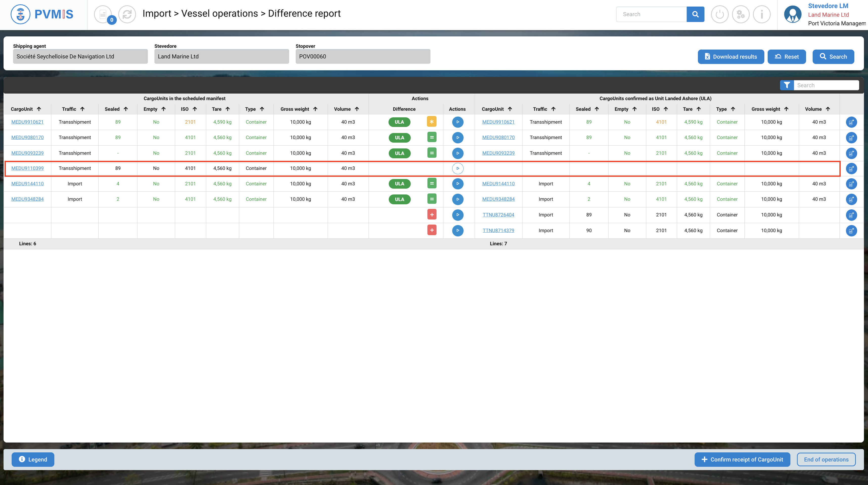
Task: Open TTNU8714379 cargo unit link
Action: coord(498,230)
